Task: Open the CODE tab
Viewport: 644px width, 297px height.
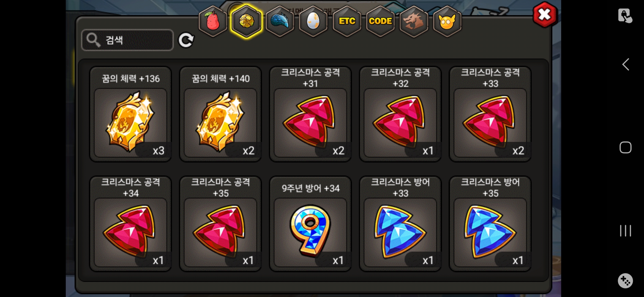Action: pos(380,21)
